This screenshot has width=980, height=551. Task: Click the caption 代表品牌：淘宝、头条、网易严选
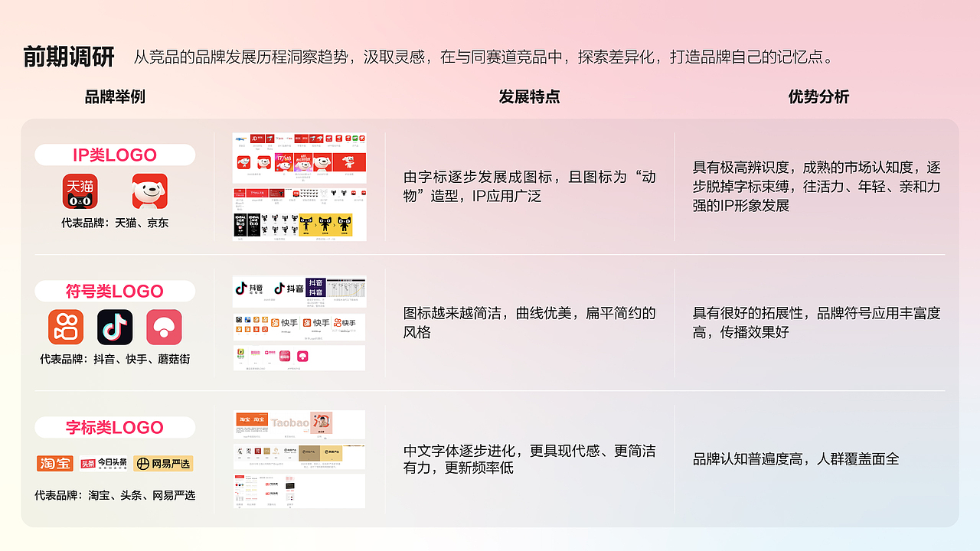[115, 495]
